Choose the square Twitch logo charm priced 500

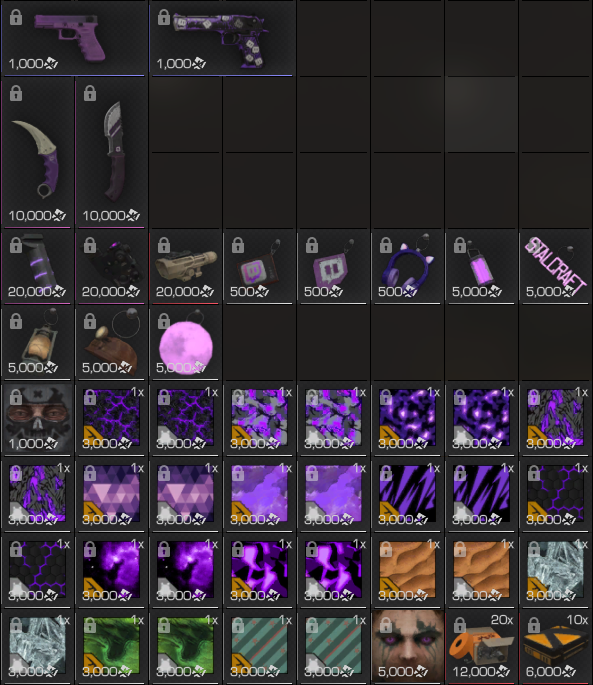click(259, 266)
